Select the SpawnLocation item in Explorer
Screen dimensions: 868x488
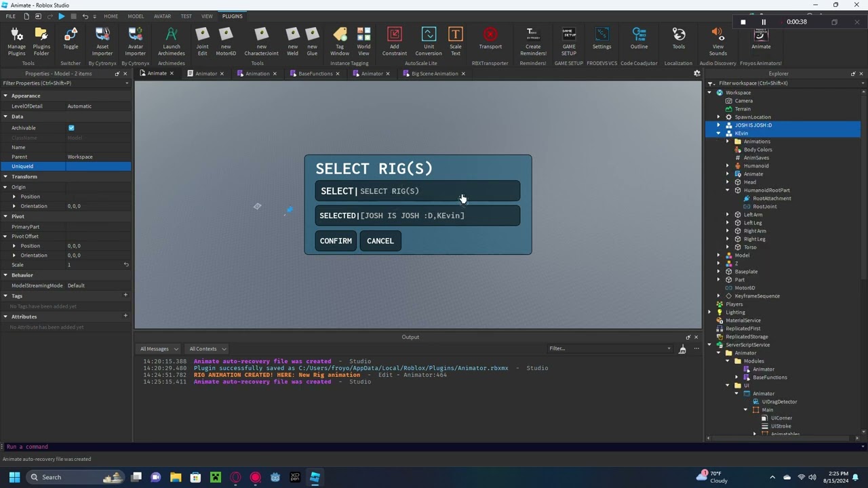tap(753, 117)
